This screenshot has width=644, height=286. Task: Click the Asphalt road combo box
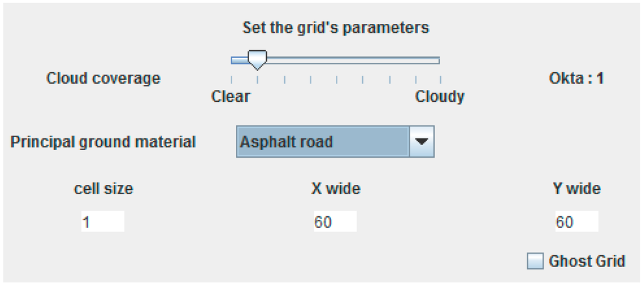[x=323, y=141]
